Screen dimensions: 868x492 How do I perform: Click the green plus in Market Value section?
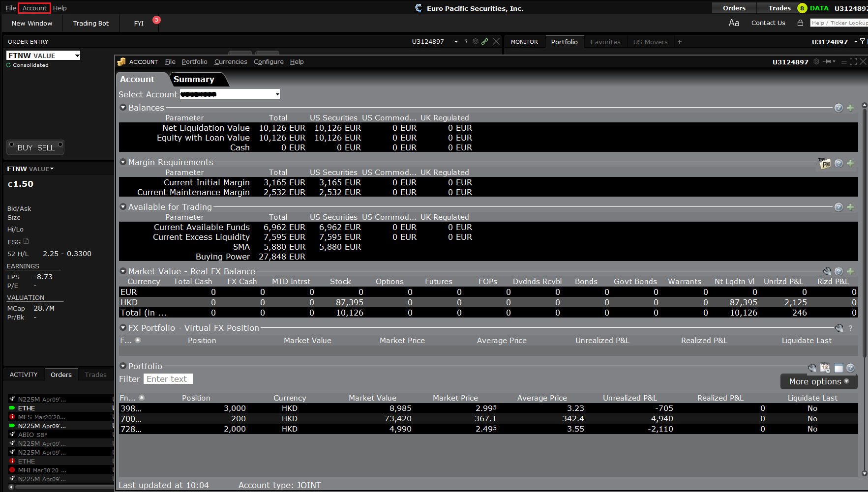tap(850, 271)
